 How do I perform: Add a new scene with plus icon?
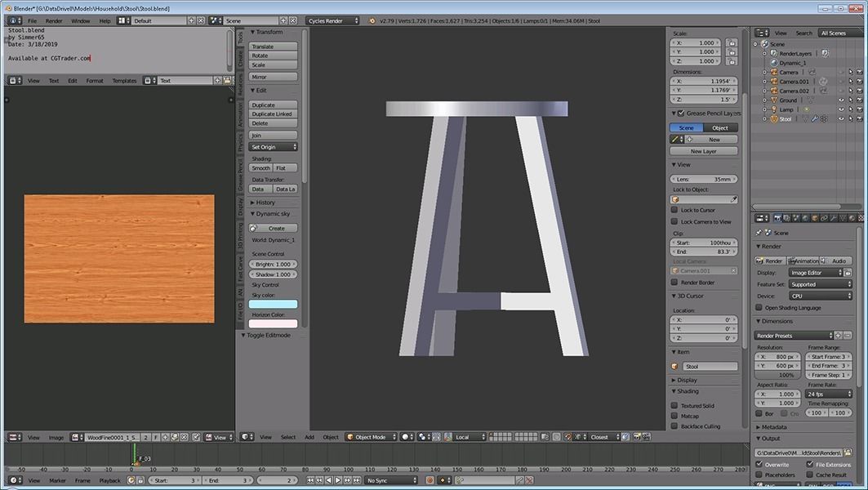click(283, 20)
